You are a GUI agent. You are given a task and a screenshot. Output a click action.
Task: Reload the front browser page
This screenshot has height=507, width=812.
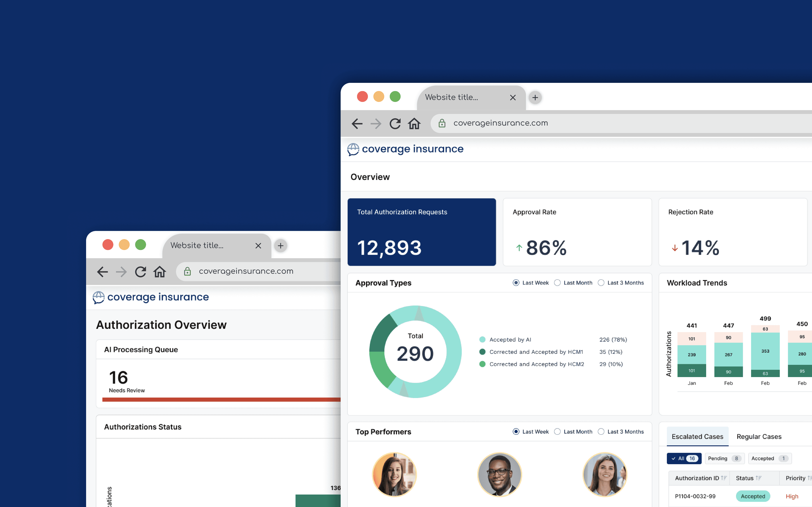pyautogui.click(x=395, y=123)
